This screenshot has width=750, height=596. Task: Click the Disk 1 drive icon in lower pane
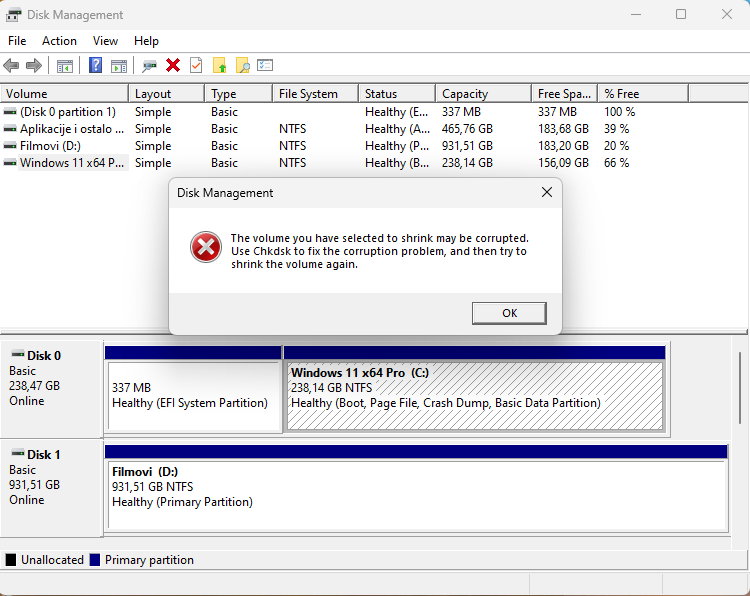click(18, 453)
